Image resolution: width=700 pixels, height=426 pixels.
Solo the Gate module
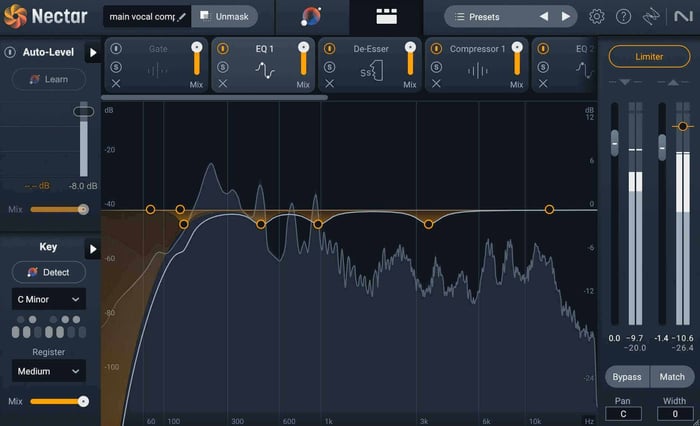point(116,67)
